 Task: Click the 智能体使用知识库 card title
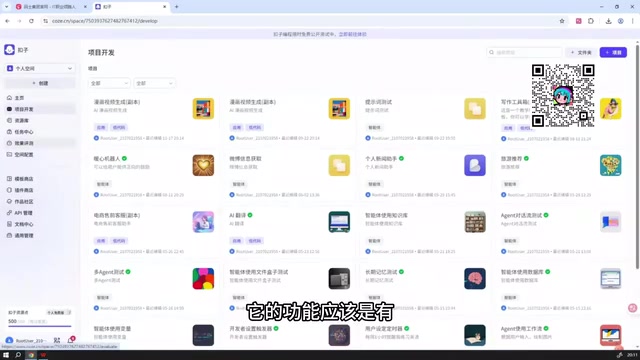click(x=386, y=215)
